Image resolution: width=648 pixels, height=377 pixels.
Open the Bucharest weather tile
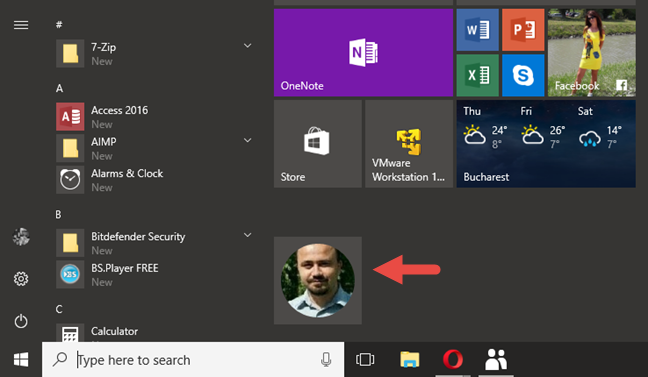coord(546,144)
